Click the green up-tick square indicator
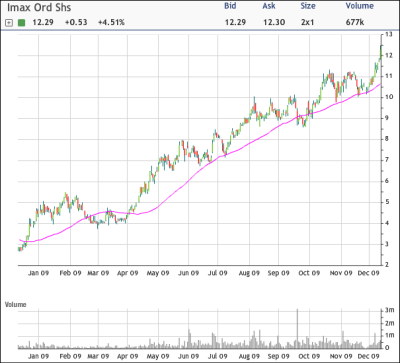Viewport: 400px width, 363px height. [21, 23]
